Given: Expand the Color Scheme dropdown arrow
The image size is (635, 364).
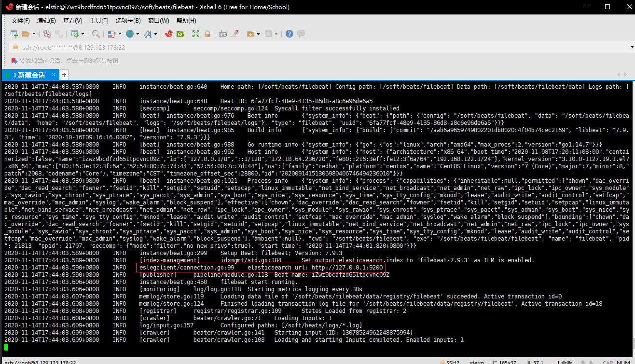Looking at the screenshot, I should pyautogui.click(x=119, y=34).
